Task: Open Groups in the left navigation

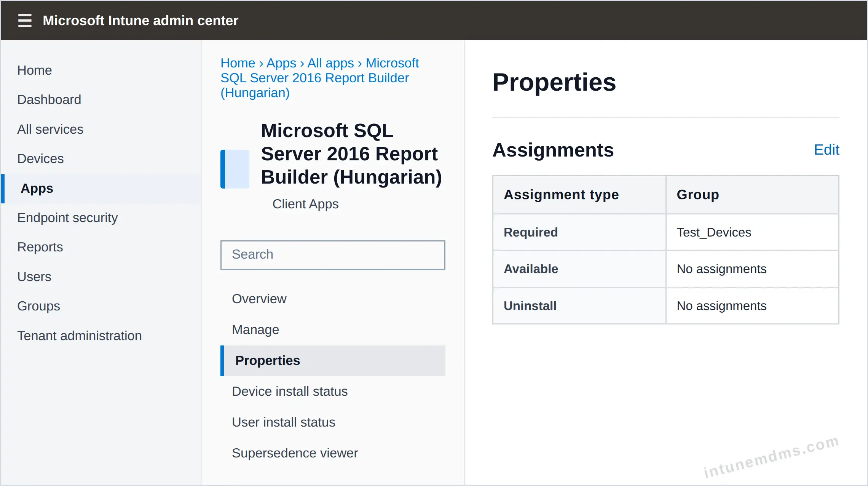Action: (x=39, y=306)
